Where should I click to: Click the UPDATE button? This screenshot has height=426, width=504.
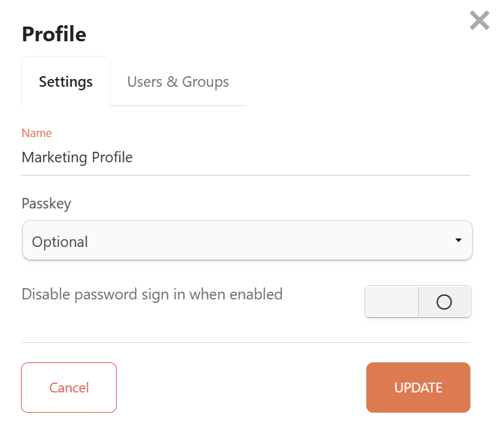(418, 388)
